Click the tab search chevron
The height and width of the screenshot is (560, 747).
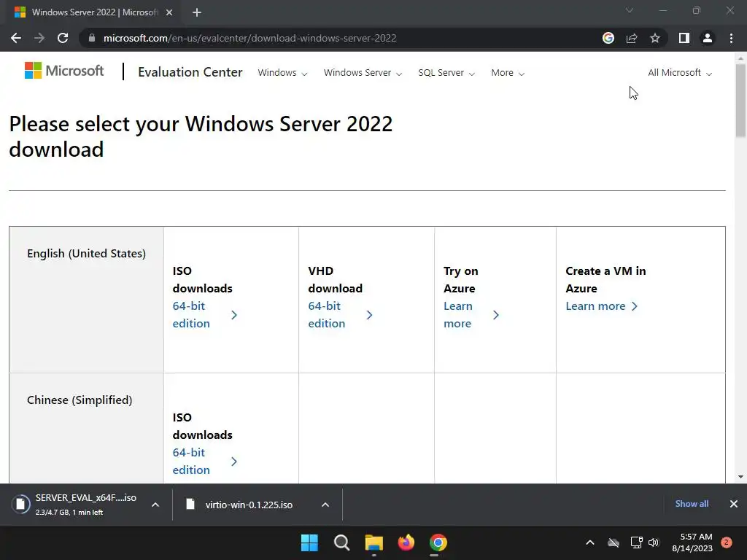click(x=630, y=10)
